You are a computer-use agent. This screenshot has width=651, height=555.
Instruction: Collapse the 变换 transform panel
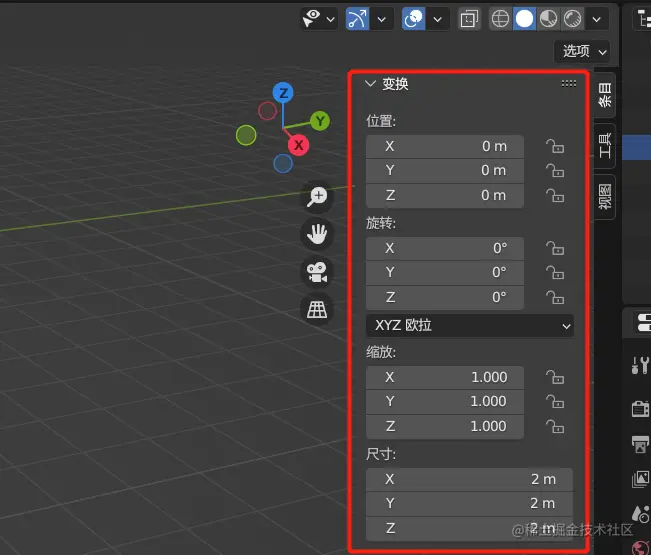(x=370, y=83)
